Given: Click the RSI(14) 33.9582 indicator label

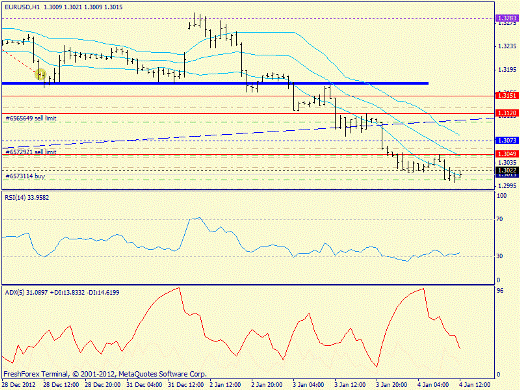Looking at the screenshot, I should coord(27,198).
